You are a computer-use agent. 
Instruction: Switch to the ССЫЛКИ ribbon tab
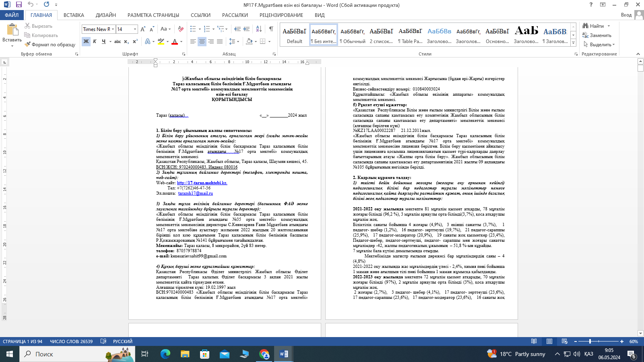tap(200, 15)
